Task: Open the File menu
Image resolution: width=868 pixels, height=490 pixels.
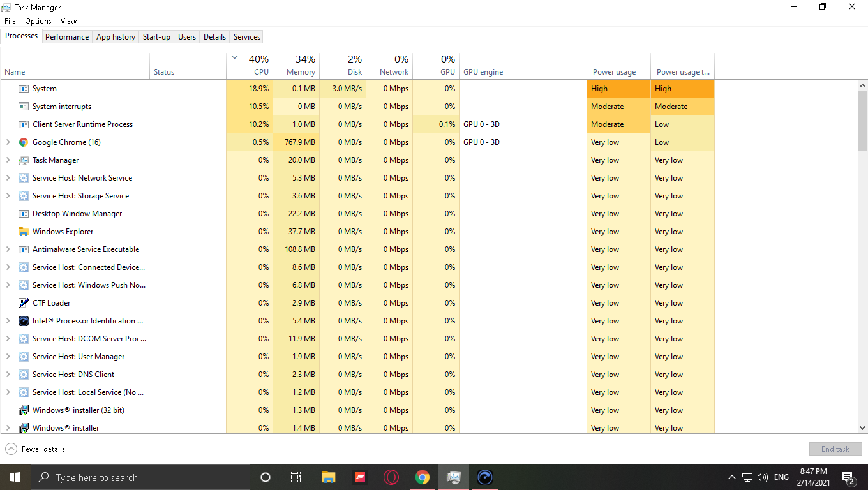Action: coord(10,21)
